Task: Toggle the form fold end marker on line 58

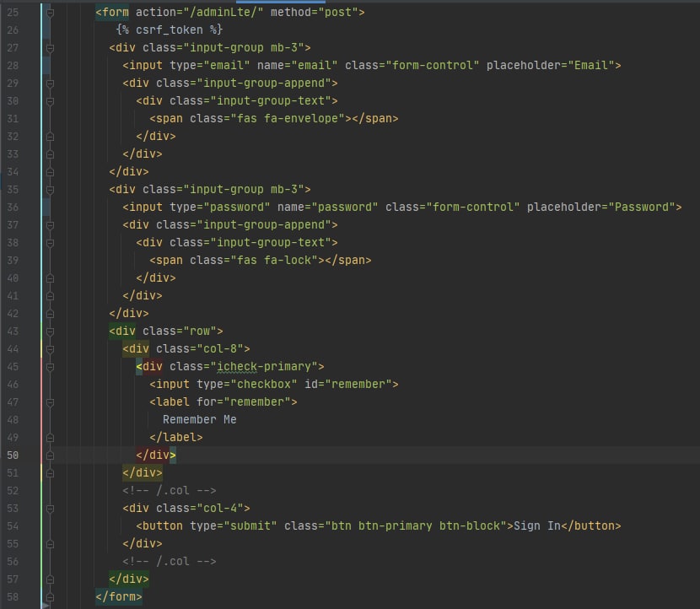Action: pyautogui.click(x=50, y=597)
